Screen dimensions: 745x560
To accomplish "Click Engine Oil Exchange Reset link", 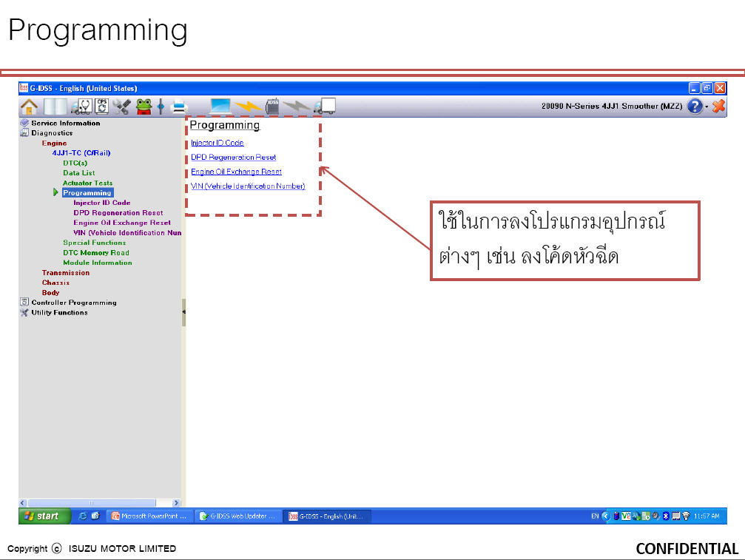I will pyautogui.click(x=236, y=172).
